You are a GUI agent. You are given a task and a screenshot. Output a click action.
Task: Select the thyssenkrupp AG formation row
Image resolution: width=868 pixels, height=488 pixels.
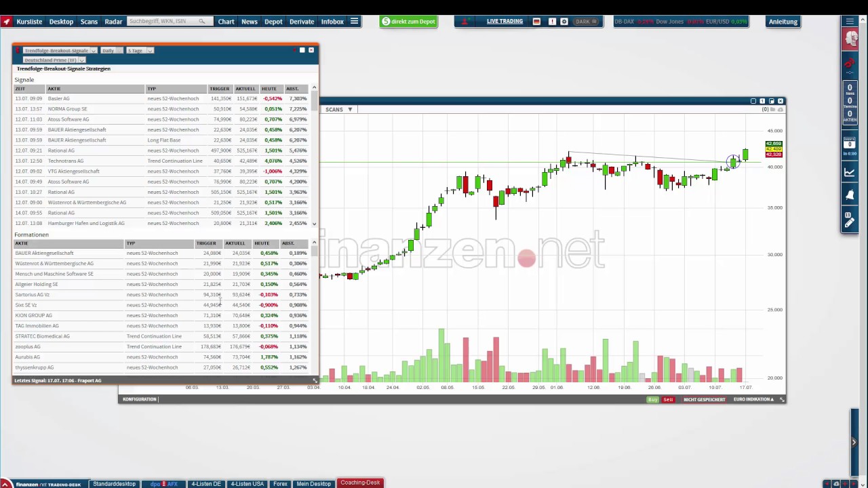[x=161, y=367]
